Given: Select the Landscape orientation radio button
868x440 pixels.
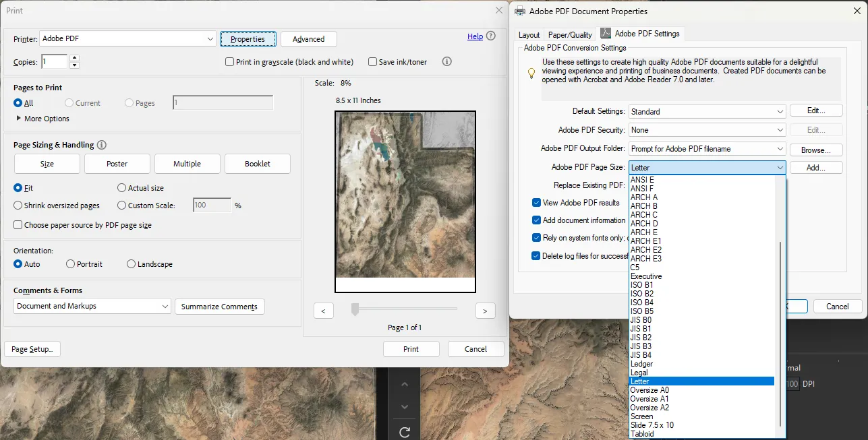Looking at the screenshot, I should pos(131,264).
